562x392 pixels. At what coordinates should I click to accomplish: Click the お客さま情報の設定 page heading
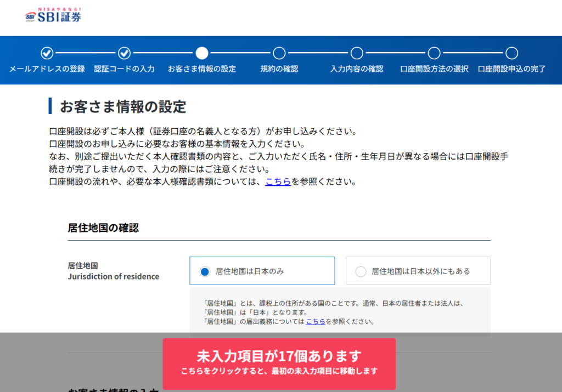coord(123,106)
